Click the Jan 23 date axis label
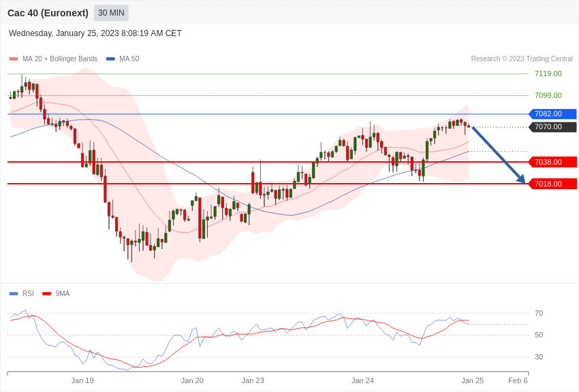579x392 pixels. coord(253,380)
